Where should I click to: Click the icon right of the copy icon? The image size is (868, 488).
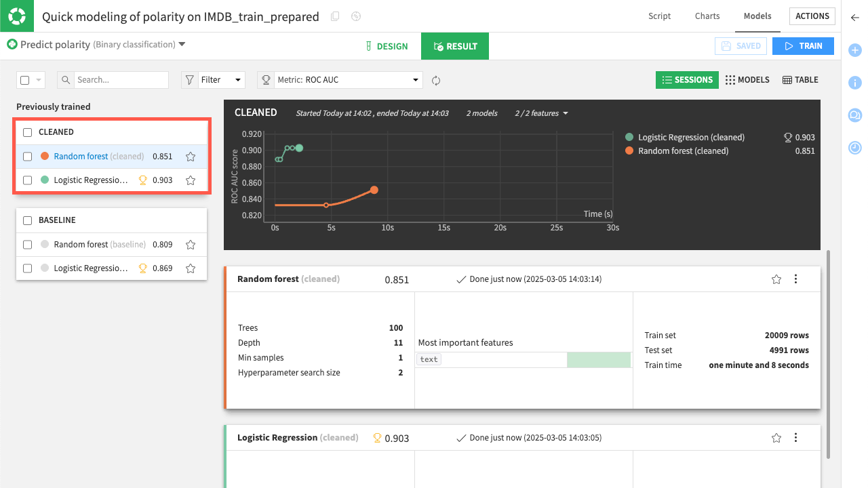357,17
